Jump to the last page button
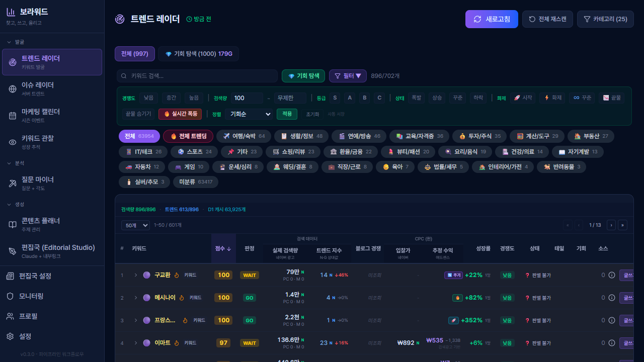 tap(623, 225)
